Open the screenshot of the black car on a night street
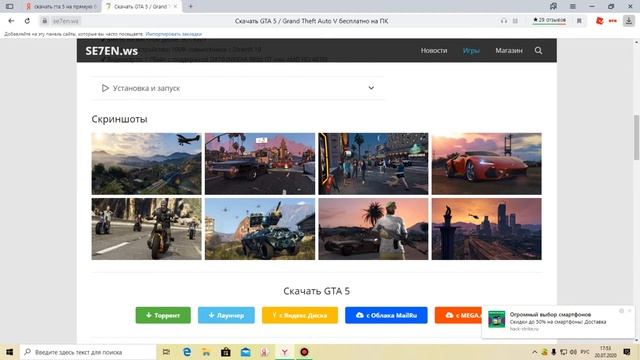 [x=260, y=164]
